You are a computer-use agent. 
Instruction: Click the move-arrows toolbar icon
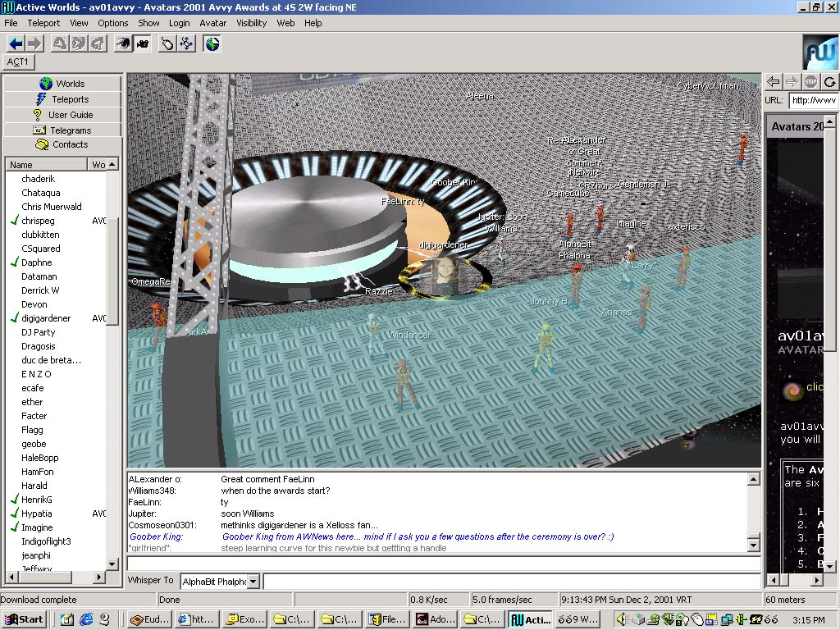[186, 43]
